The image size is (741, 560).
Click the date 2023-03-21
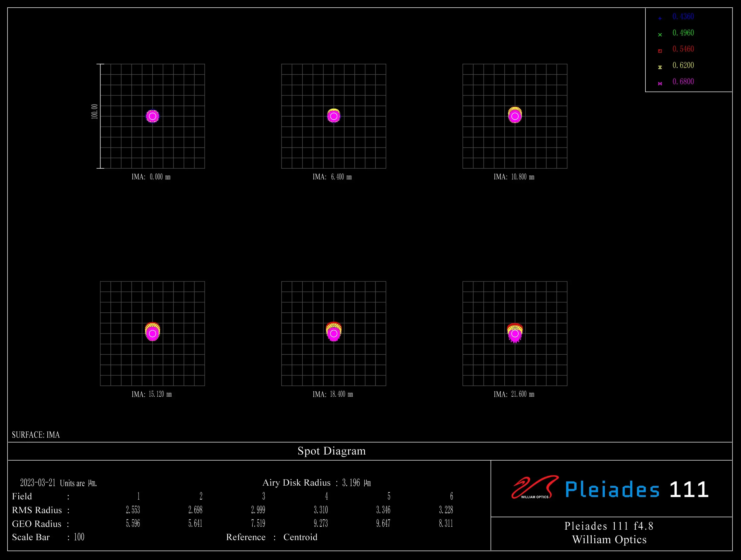(x=38, y=483)
